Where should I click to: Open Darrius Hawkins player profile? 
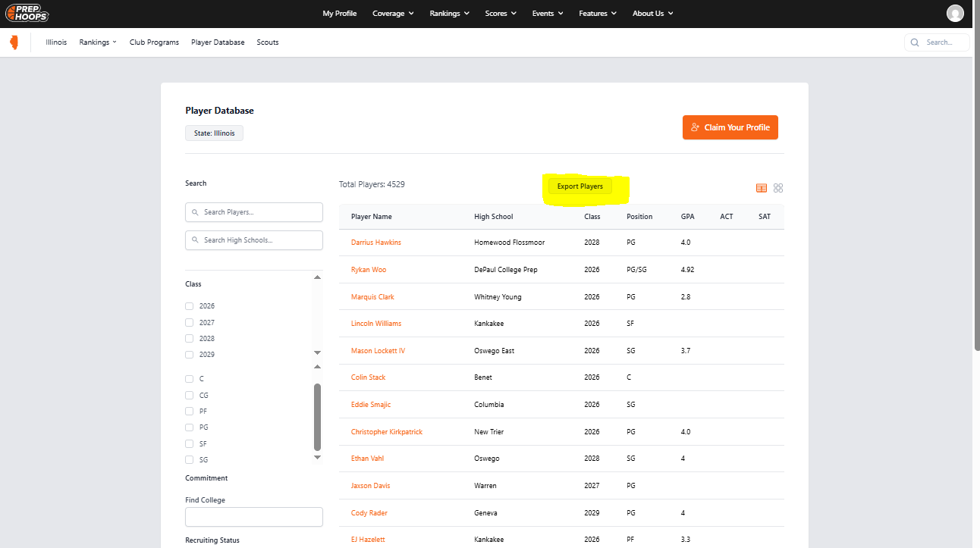coord(375,242)
